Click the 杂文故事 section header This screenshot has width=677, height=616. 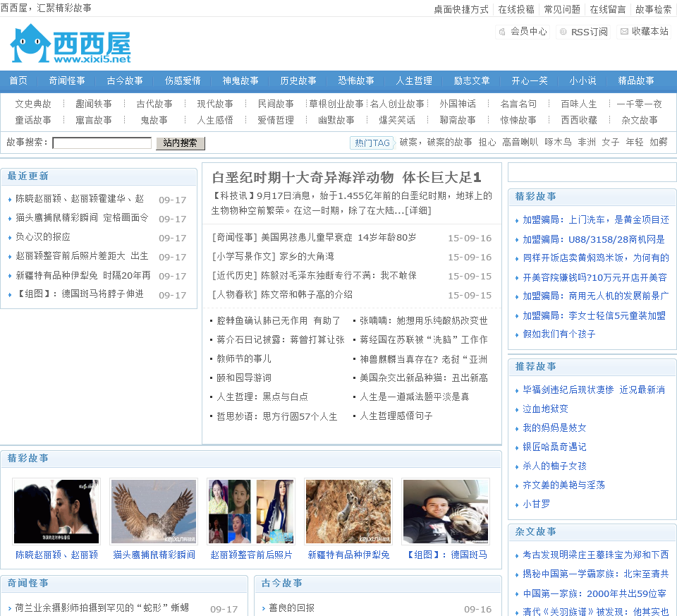click(535, 532)
